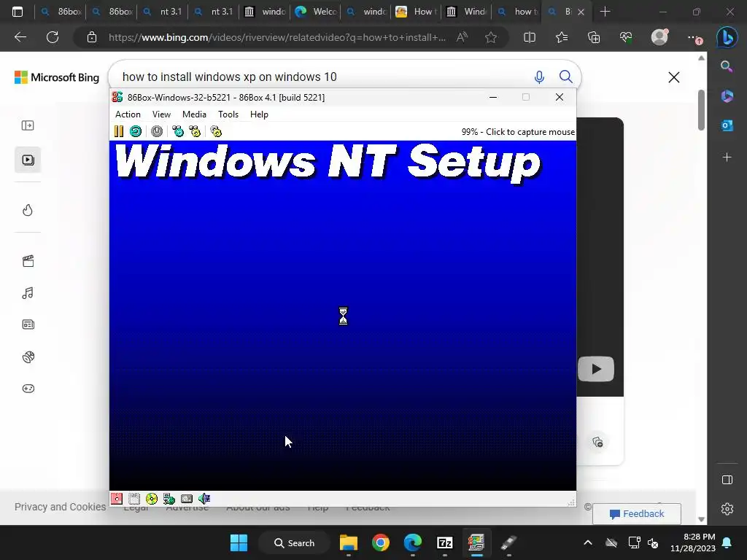Viewport: 747px width, 560px height.
Task: Click the Read aloud icon in address bar
Action: (462, 37)
